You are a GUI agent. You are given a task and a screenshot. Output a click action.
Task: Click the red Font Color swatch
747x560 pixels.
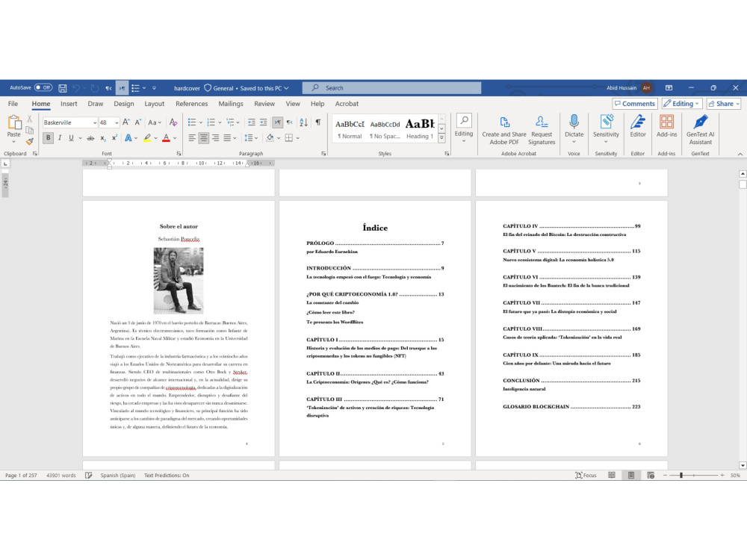pyautogui.click(x=166, y=138)
